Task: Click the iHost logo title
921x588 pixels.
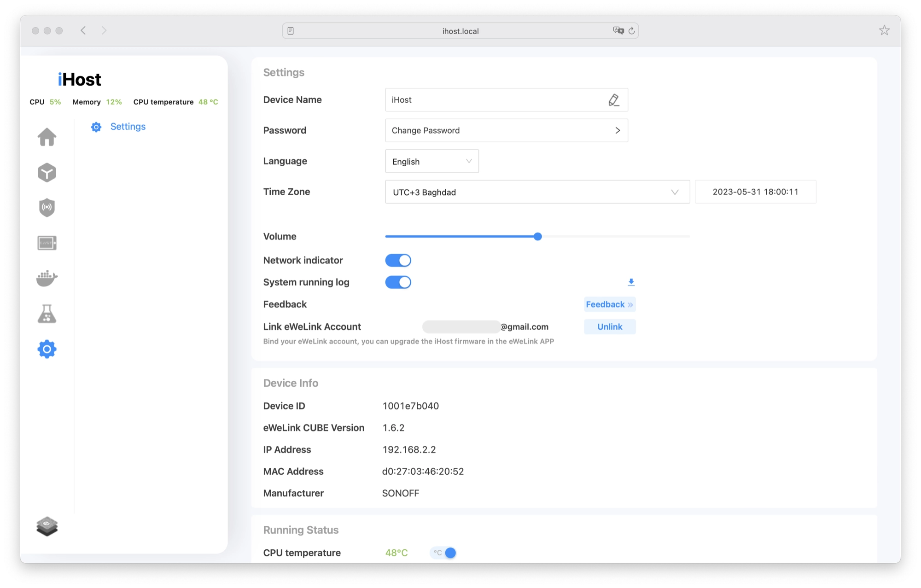Action: tap(79, 80)
